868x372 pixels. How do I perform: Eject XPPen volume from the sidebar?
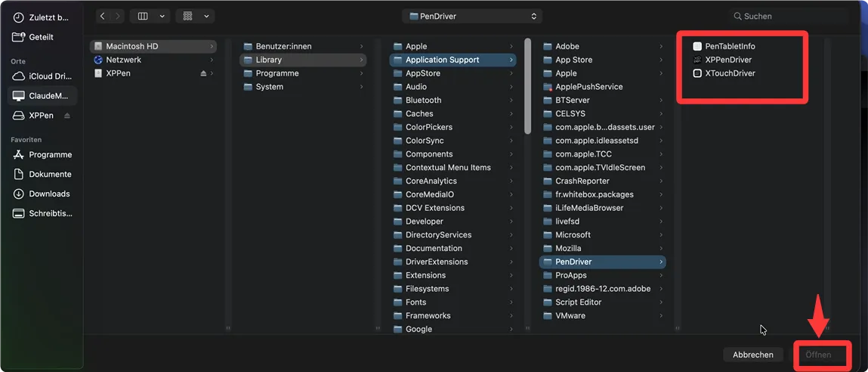point(67,116)
